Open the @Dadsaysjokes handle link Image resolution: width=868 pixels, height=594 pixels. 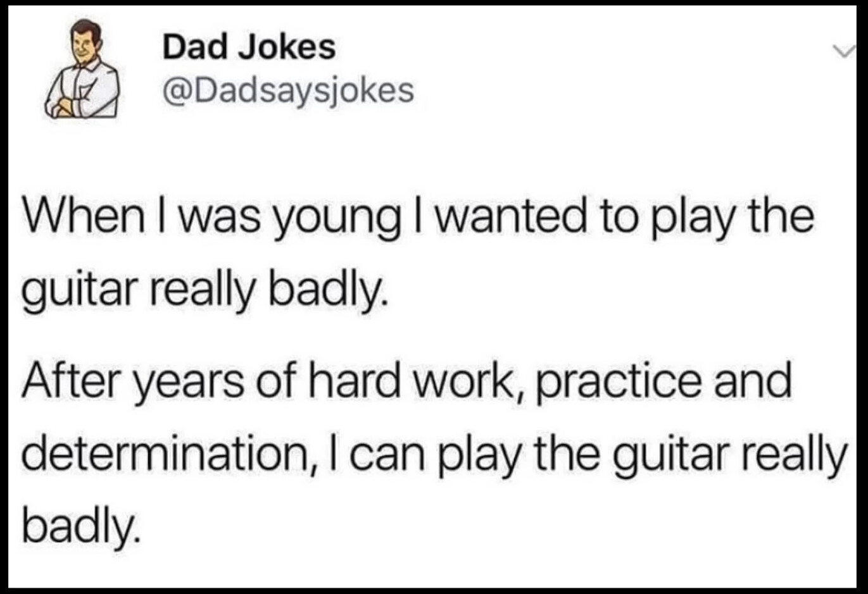tap(288, 90)
